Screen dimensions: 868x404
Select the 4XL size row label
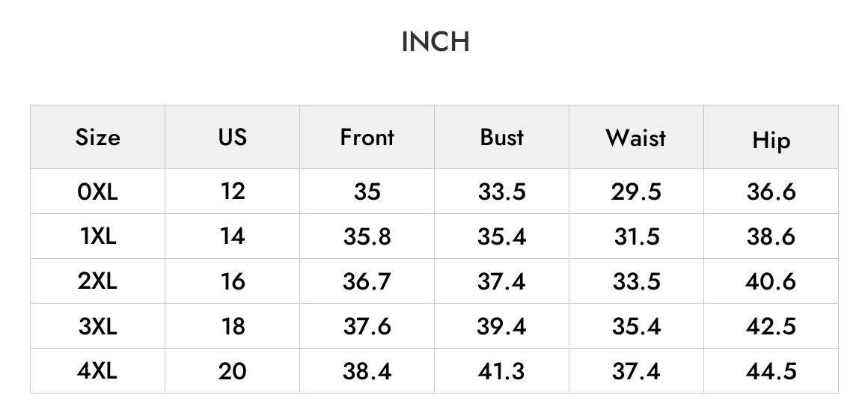click(97, 371)
